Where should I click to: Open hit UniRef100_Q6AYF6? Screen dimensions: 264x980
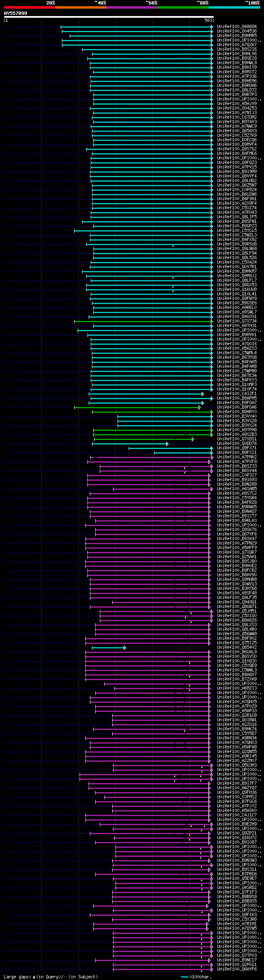click(x=237, y=969)
